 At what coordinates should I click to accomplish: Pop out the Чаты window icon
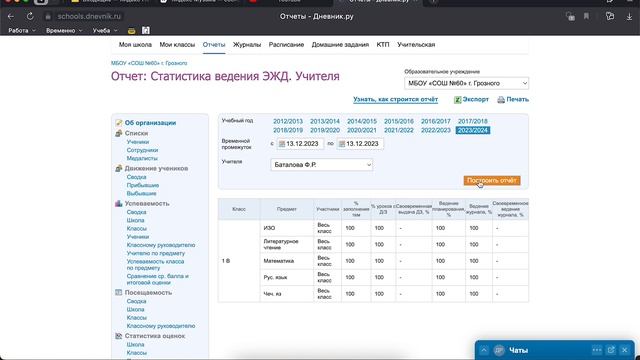pyautogui.click(x=611, y=350)
